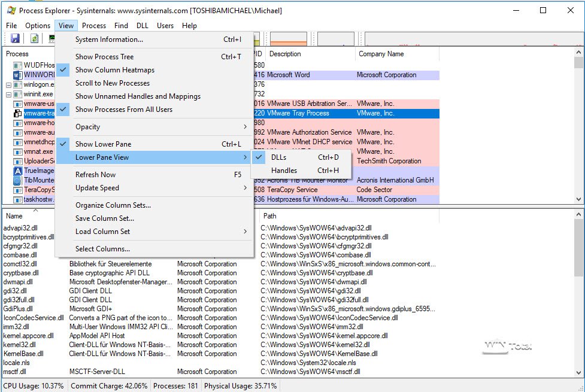The image size is (585, 392).
Task: Open the Lower Pane View submenu
Action: (154, 157)
